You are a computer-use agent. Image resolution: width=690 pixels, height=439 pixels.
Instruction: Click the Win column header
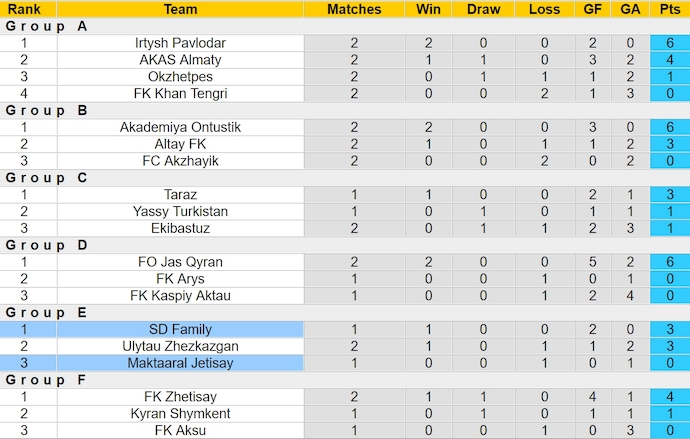[x=428, y=9]
